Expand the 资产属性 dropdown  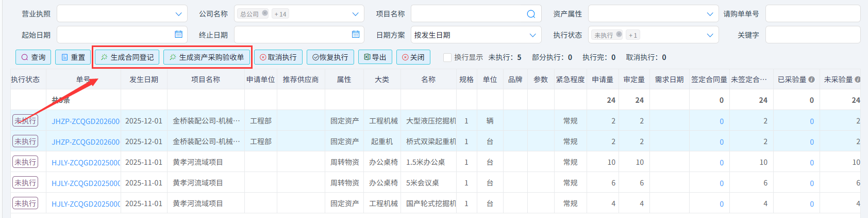(710, 14)
